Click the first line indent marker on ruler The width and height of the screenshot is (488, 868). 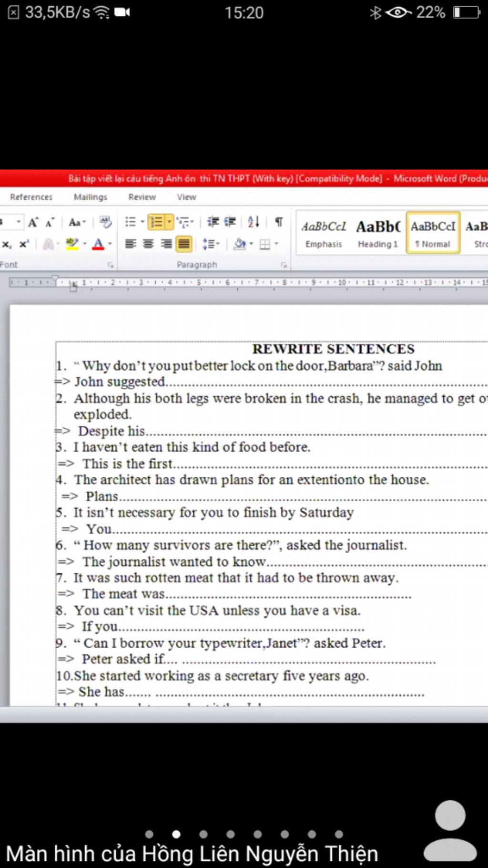55,278
